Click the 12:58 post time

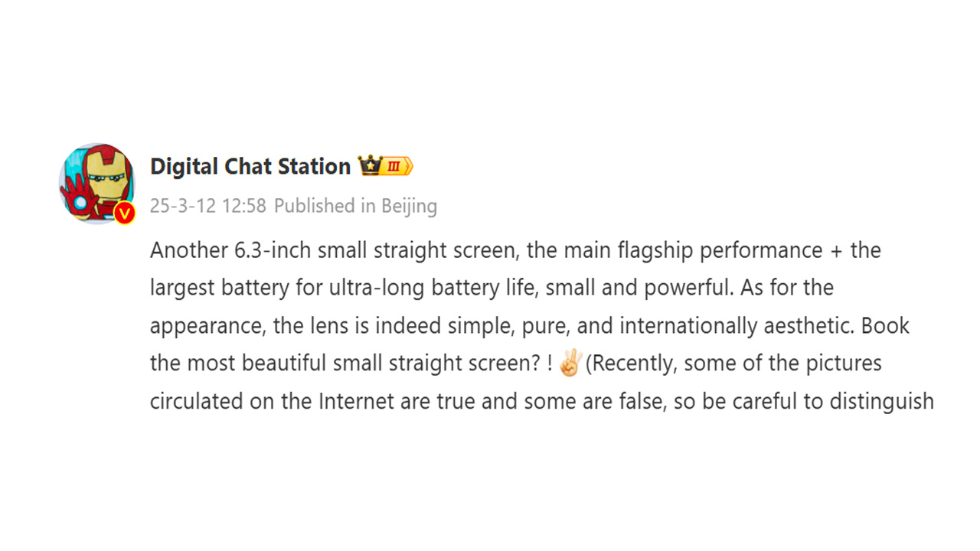244,206
